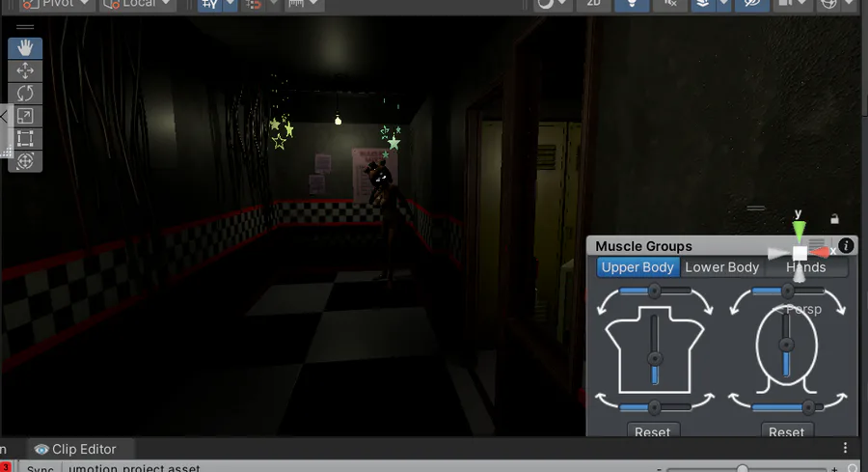Select the Scale tool
This screenshot has height=472, width=868.
[25, 116]
